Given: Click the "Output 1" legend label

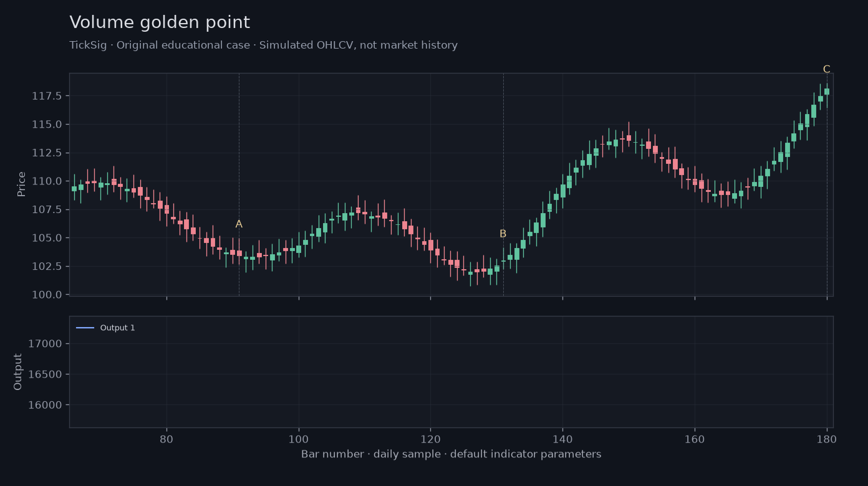Looking at the screenshot, I should (117, 328).
